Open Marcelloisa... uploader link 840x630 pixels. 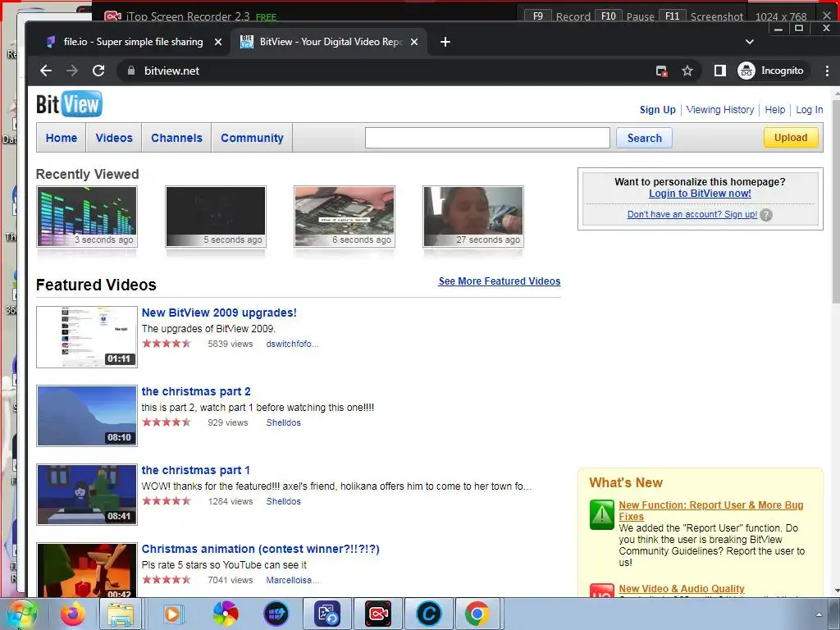pyautogui.click(x=293, y=580)
